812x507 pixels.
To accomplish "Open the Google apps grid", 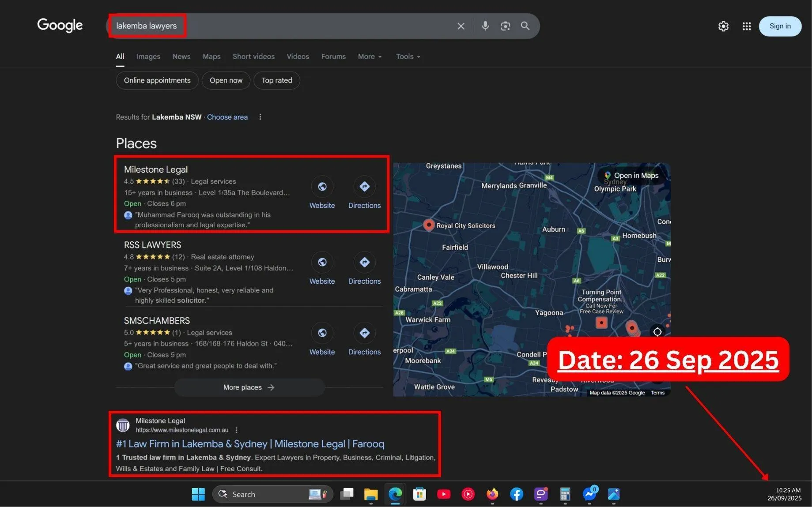I will [x=746, y=26].
